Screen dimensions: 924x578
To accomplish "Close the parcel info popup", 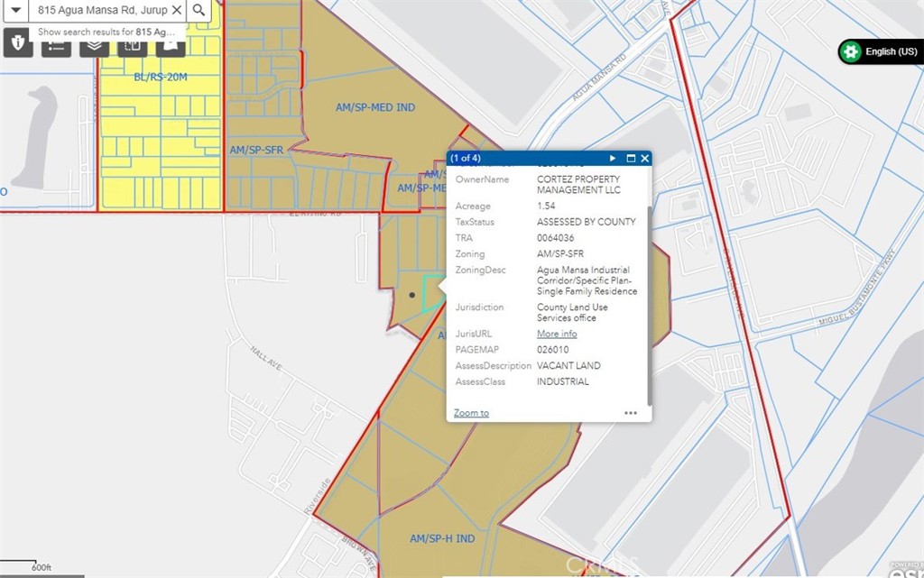I will (x=644, y=159).
